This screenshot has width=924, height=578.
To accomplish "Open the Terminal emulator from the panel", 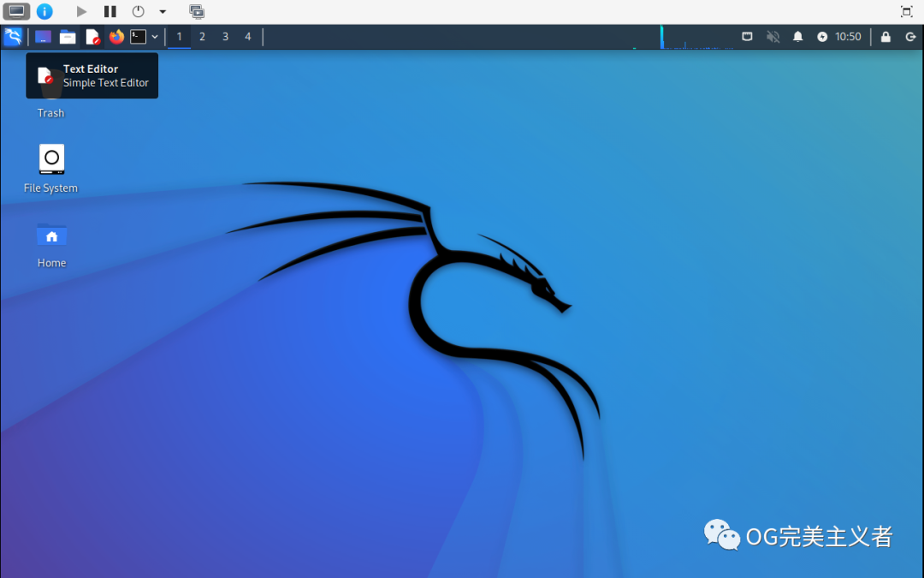I will pyautogui.click(x=138, y=37).
